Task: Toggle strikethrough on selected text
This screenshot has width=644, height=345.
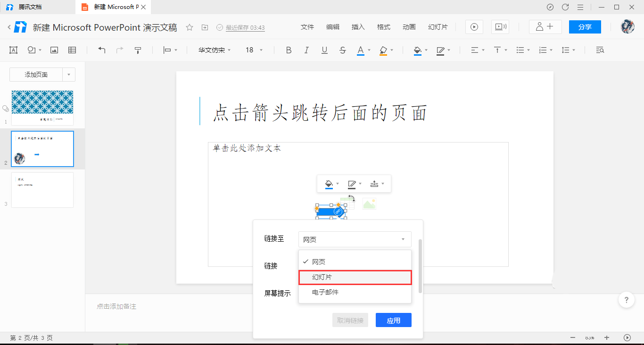Action: coord(342,50)
